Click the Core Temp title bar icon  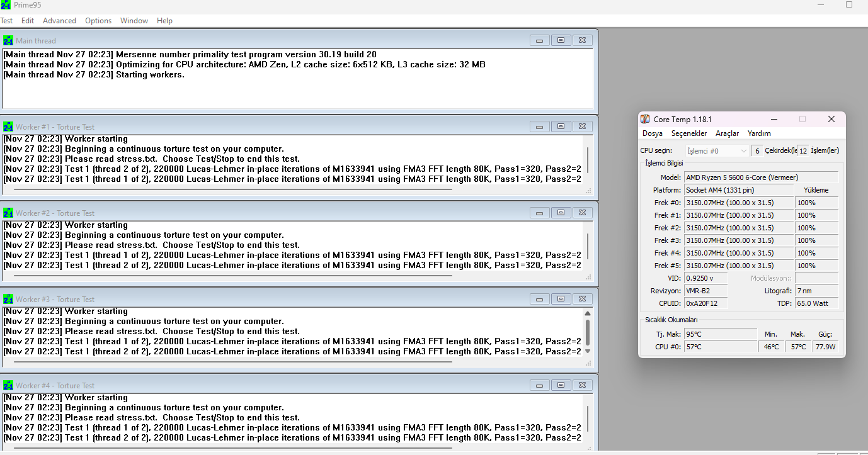click(645, 120)
